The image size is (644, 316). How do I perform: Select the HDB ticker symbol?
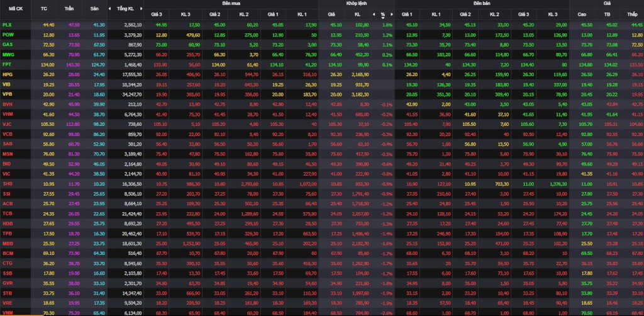[x=7, y=223]
